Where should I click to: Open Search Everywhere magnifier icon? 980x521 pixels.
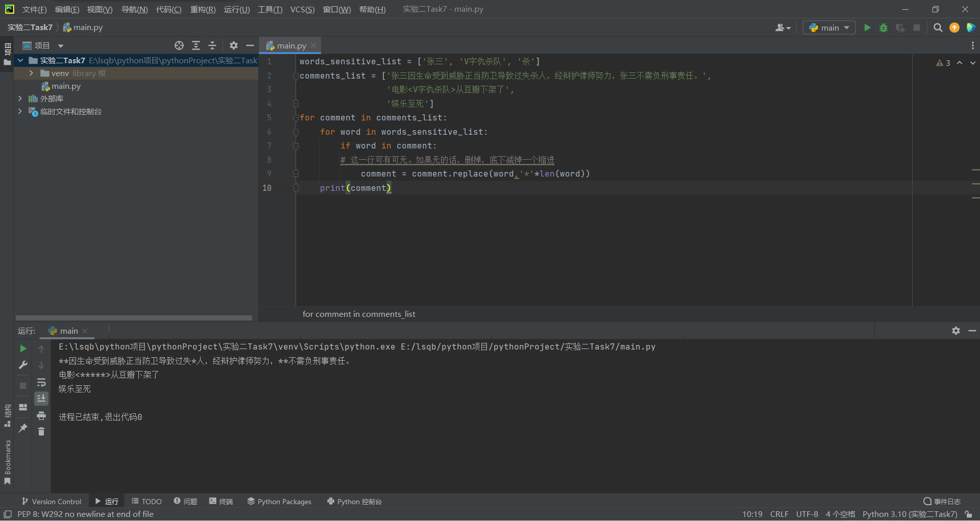pyautogui.click(x=938, y=28)
